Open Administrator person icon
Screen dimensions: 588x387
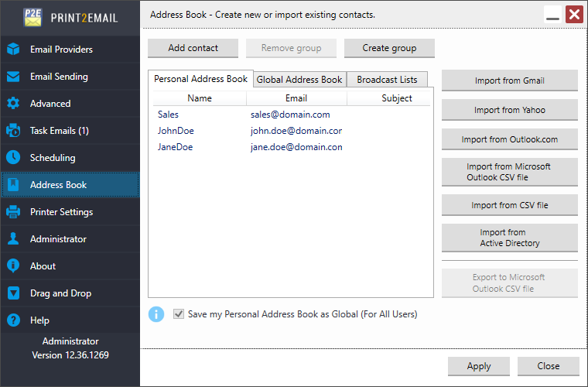(13, 239)
